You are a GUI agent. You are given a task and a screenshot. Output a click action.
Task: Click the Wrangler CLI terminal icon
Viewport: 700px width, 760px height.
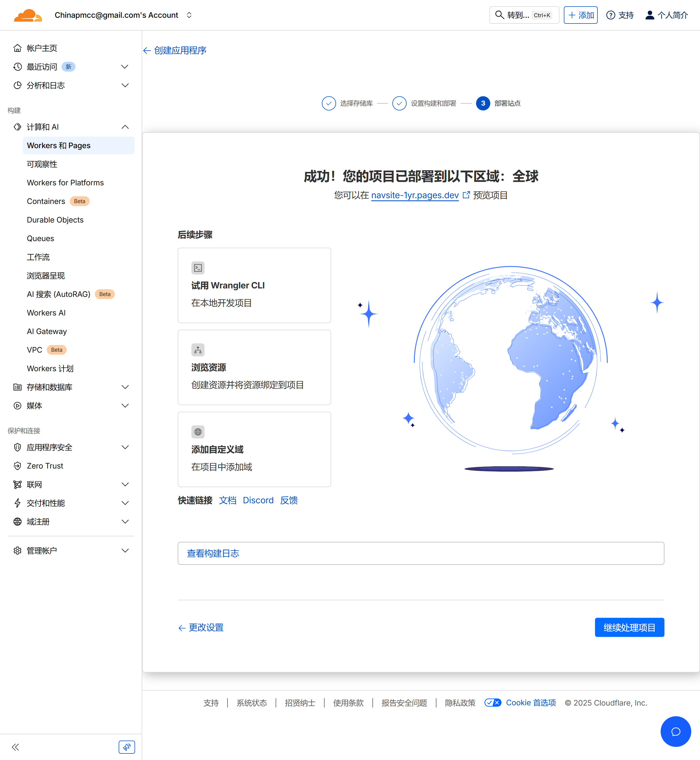pos(198,268)
